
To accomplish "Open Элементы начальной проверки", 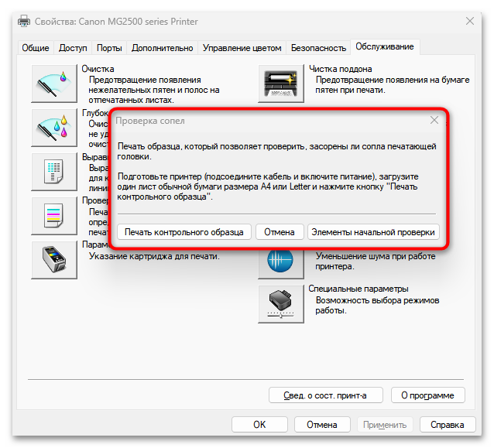I will (373, 232).
